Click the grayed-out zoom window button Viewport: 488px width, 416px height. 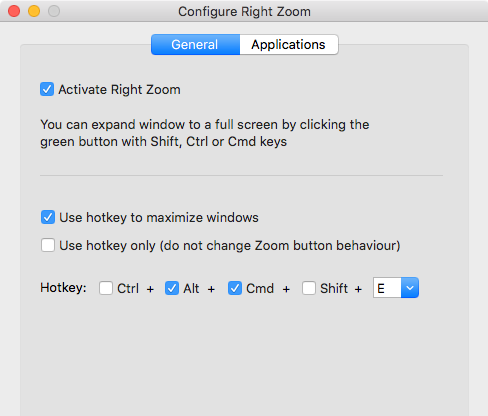coord(54,11)
